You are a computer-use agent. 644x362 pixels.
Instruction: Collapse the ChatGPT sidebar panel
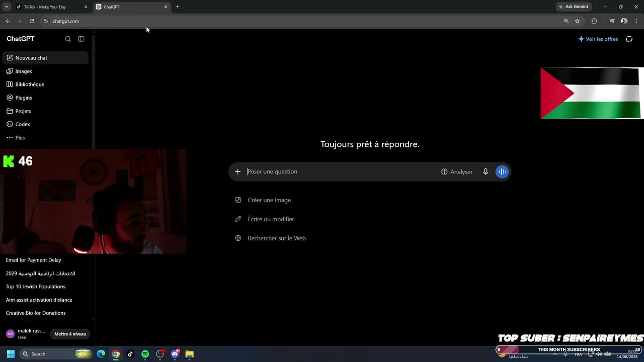coord(81,39)
